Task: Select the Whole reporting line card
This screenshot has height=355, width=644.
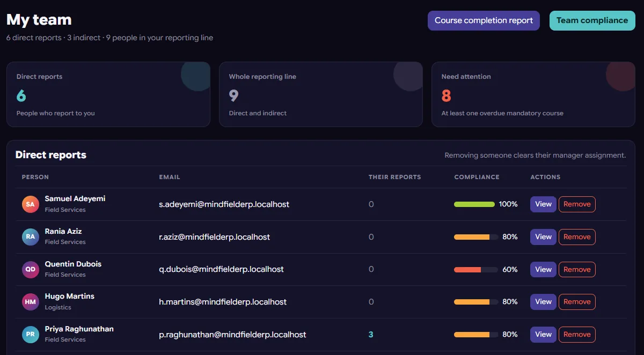Action: (321, 94)
